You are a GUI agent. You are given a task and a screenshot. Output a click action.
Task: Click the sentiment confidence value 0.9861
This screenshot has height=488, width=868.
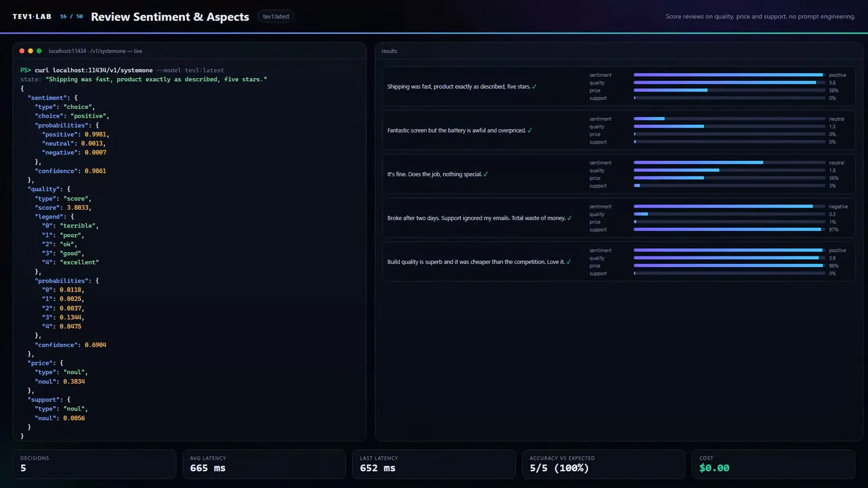click(x=95, y=171)
